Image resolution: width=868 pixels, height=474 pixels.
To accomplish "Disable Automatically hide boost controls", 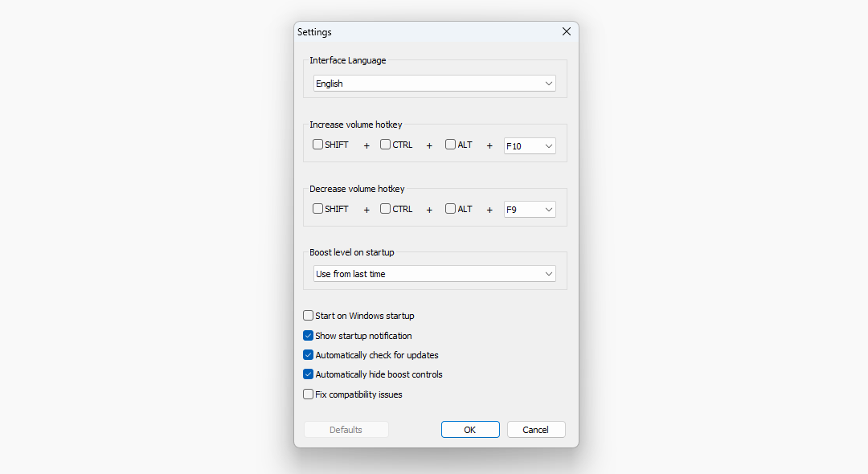I will (x=308, y=374).
